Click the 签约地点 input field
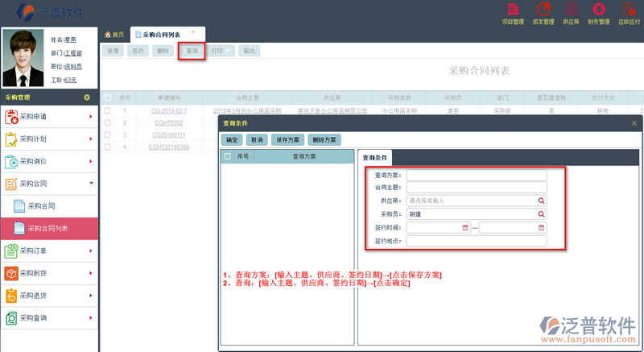The width and height of the screenshot is (644, 352). [x=477, y=241]
